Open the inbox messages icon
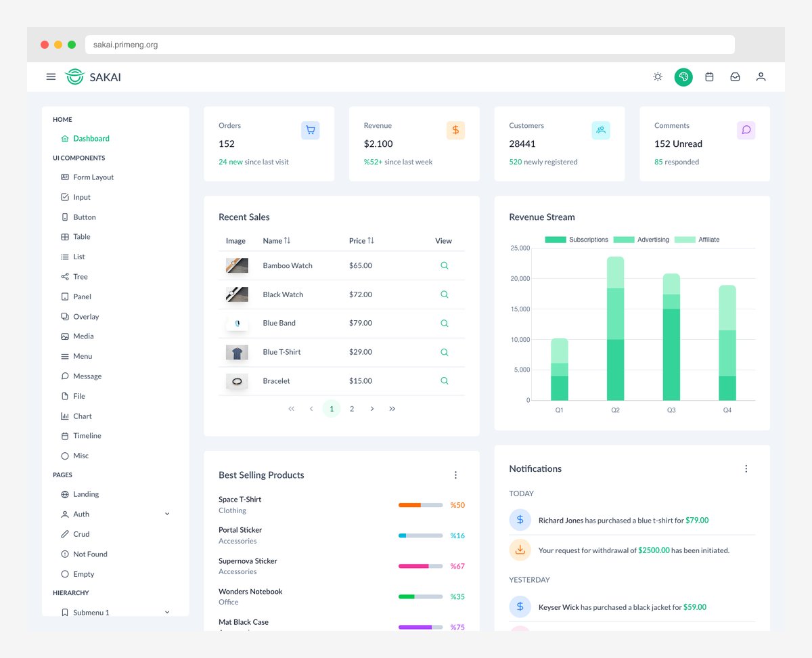Viewport: 812px width, 658px height. coord(735,77)
